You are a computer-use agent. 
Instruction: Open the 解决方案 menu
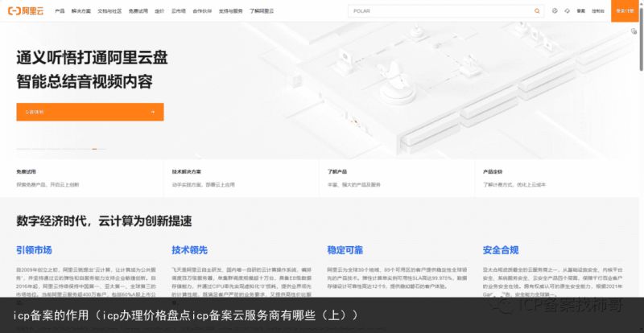coord(81,11)
